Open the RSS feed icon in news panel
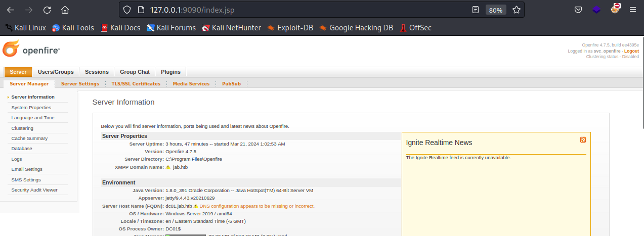644x236 pixels. click(x=583, y=139)
